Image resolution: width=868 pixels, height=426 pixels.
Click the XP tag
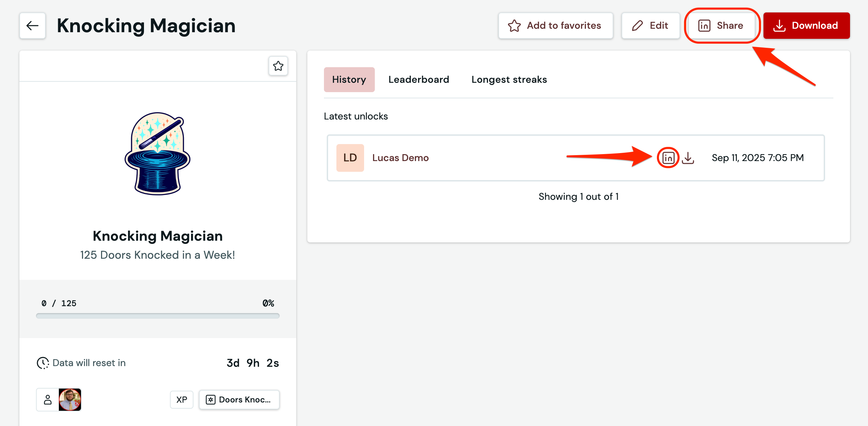pyautogui.click(x=182, y=400)
